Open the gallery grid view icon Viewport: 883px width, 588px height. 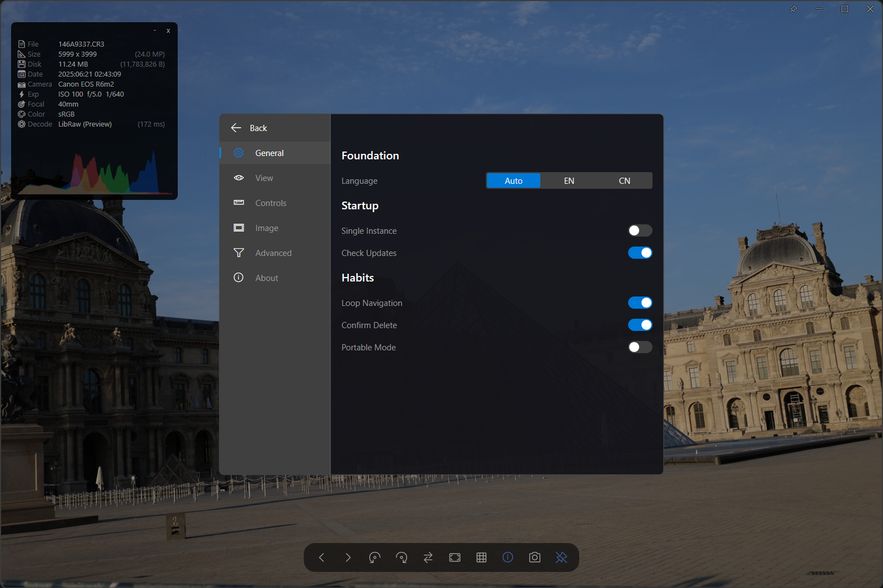click(481, 557)
